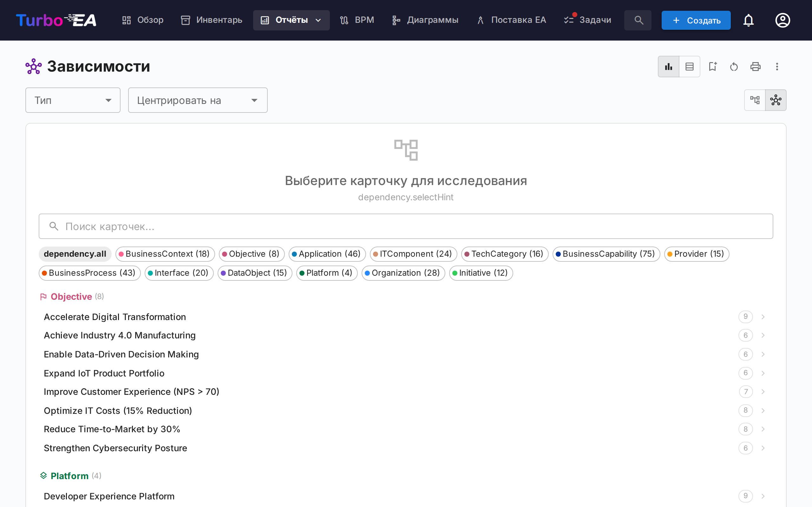Open the refresh report icon

tap(734, 67)
